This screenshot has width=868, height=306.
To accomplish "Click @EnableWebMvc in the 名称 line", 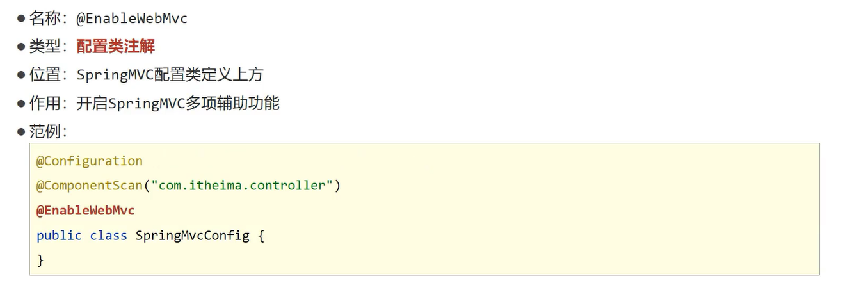I will click(132, 19).
